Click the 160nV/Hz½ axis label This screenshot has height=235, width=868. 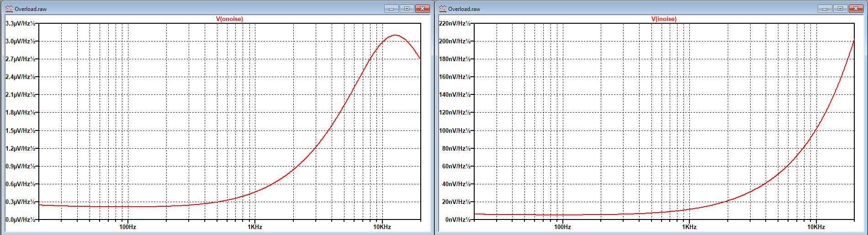tap(455, 77)
